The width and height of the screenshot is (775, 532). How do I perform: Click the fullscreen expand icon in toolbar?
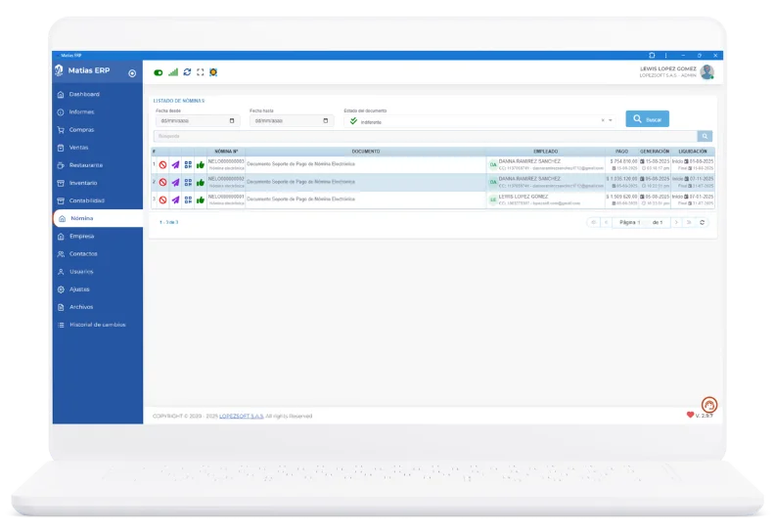[x=200, y=71]
